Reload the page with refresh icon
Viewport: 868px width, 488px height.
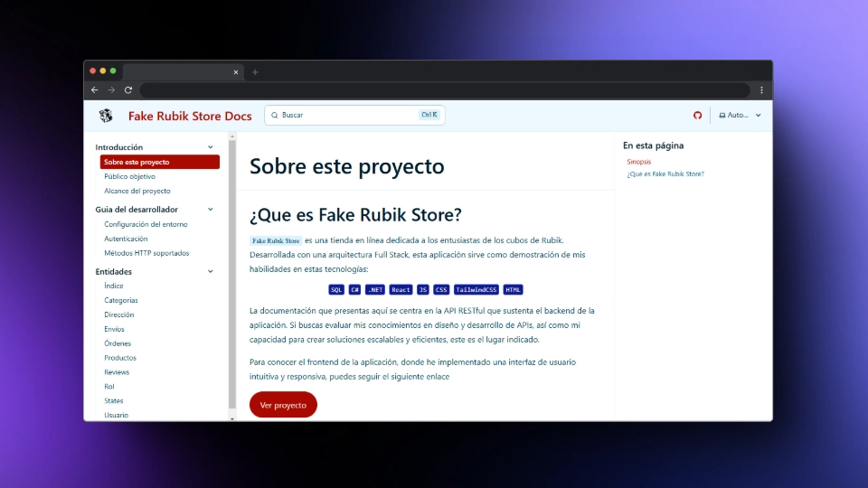128,89
